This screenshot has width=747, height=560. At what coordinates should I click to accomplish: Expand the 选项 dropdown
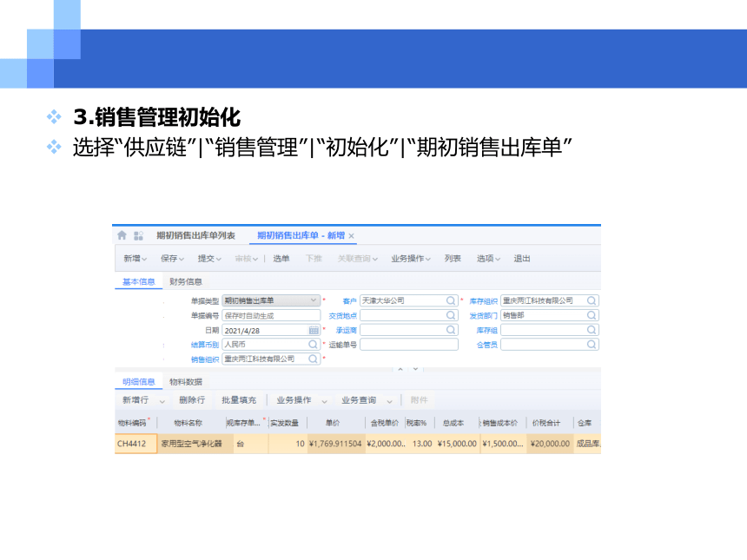point(498,259)
